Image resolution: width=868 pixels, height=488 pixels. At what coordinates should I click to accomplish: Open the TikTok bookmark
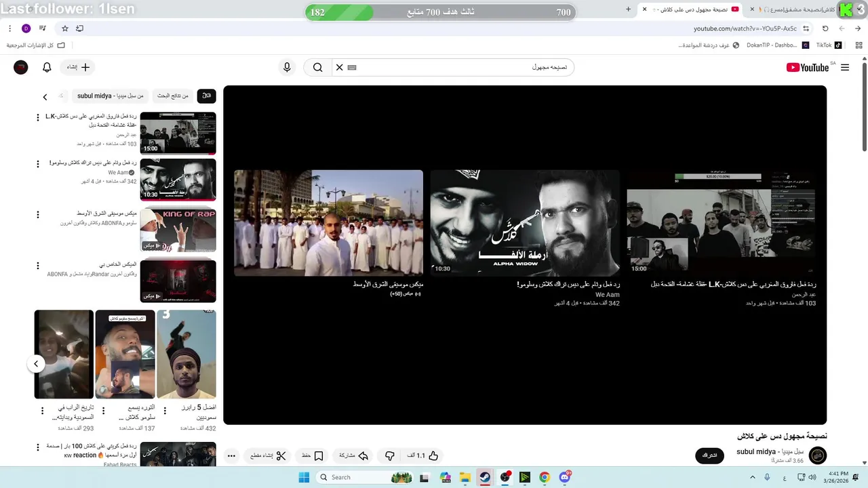829,45
